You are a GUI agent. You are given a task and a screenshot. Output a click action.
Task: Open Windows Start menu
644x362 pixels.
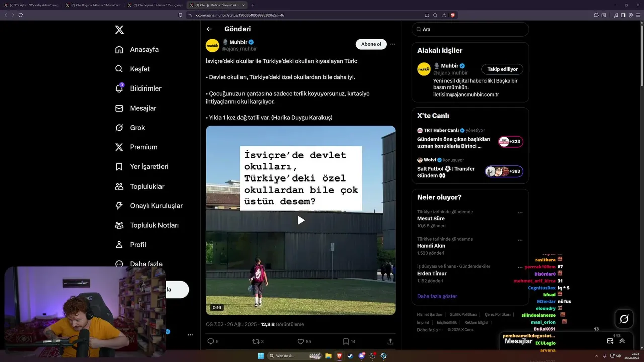(x=261, y=356)
